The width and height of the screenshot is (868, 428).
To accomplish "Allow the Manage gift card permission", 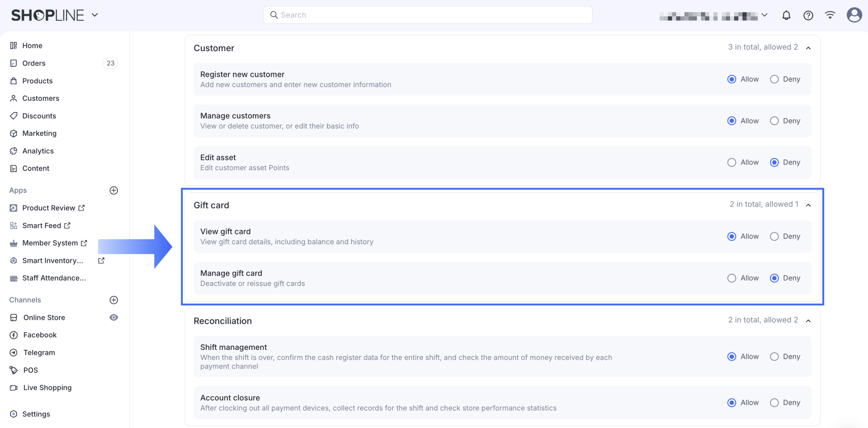I will pos(731,278).
